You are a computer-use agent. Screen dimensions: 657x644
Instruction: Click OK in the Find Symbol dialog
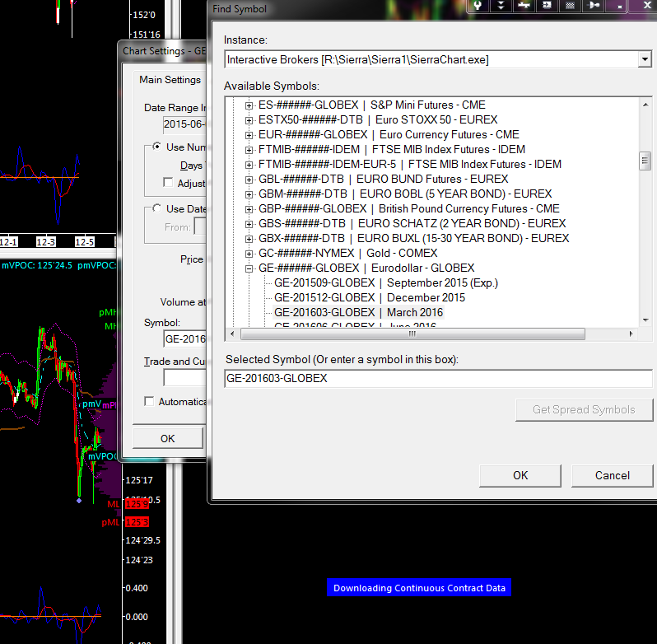point(520,475)
